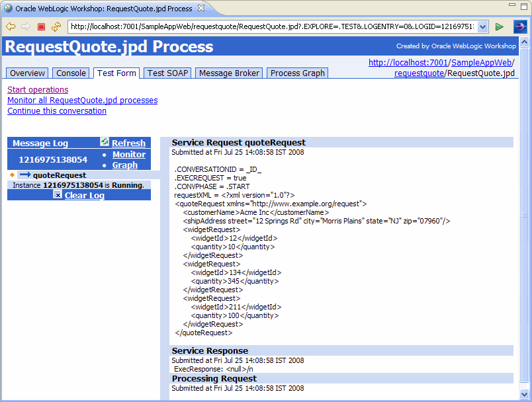Click the Back arrow browser icon
This screenshot has width=532, height=402.
pyautogui.click(x=11, y=26)
